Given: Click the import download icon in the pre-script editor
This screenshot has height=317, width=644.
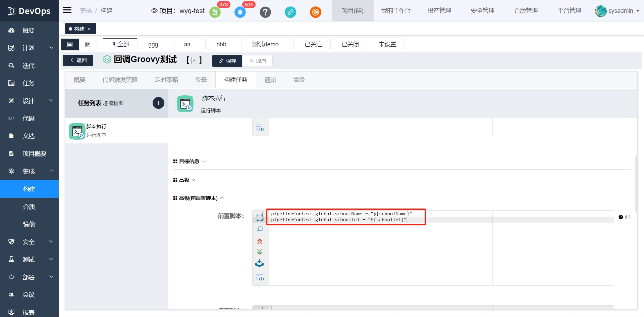Looking at the screenshot, I should 259,263.
